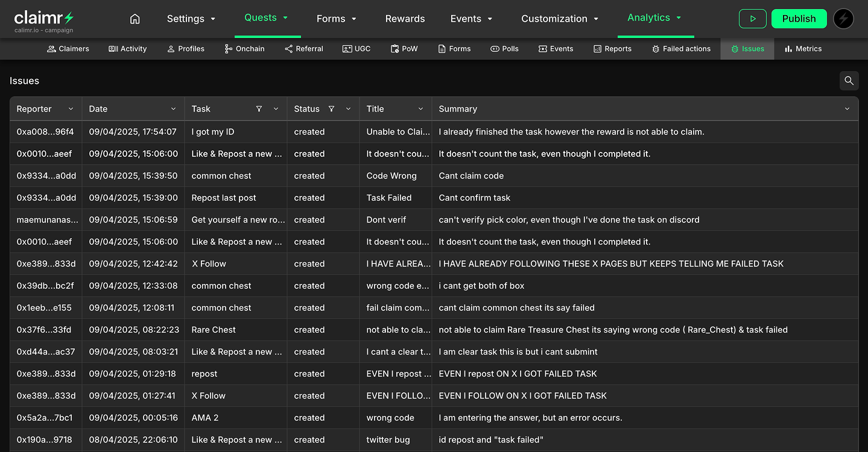Click reporter 0x37f6...33fd
Image resolution: width=868 pixels, height=452 pixels.
(44, 330)
